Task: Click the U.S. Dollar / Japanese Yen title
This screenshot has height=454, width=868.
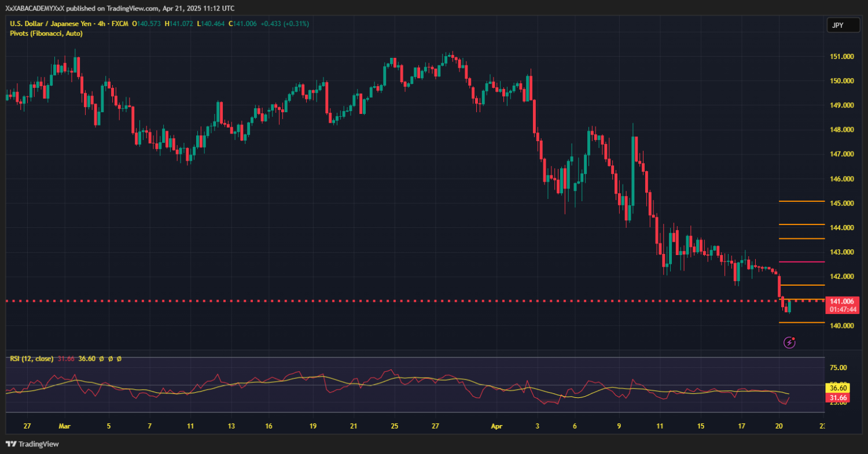Action: [x=47, y=24]
